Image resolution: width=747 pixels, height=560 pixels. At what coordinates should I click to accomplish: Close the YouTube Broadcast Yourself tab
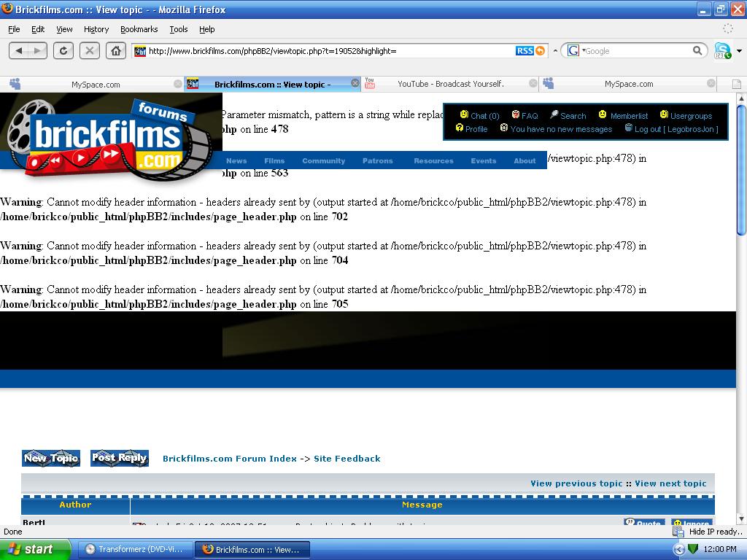click(x=533, y=83)
